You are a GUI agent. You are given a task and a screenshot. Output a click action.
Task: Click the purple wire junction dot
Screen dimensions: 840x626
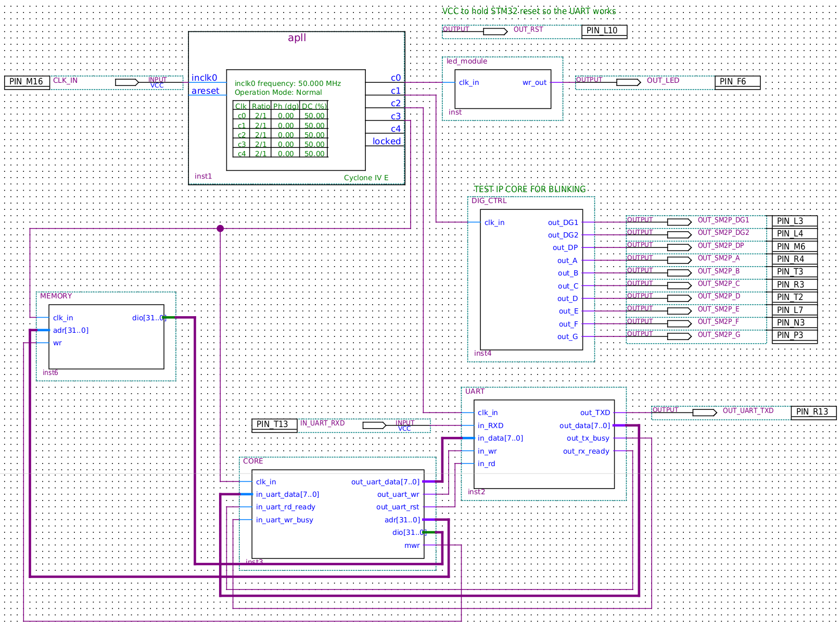pyautogui.click(x=220, y=228)
